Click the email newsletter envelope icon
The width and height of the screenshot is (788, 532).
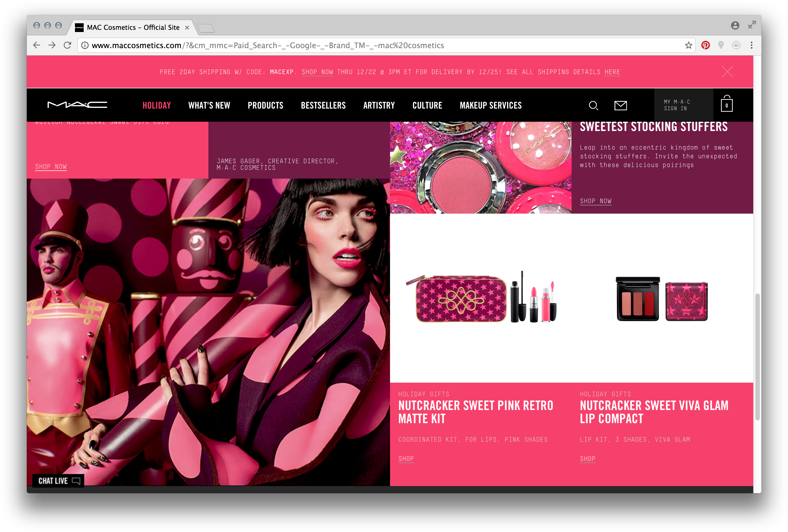(621, 106)
